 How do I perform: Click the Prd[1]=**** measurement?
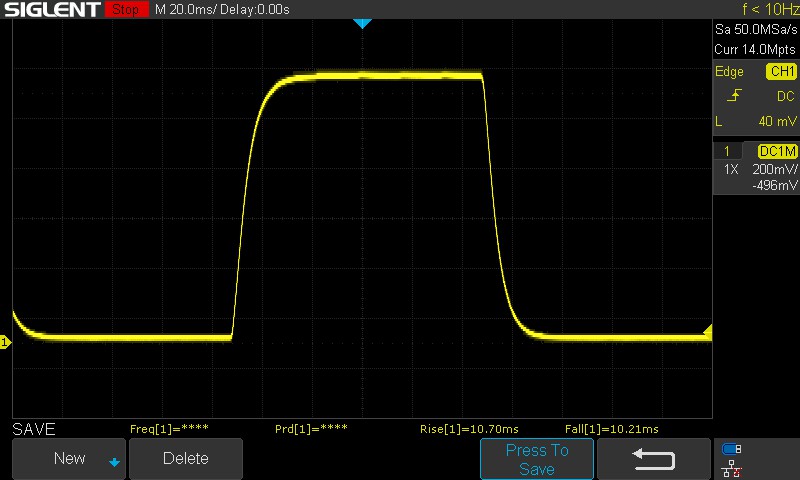tap(311, 428)
